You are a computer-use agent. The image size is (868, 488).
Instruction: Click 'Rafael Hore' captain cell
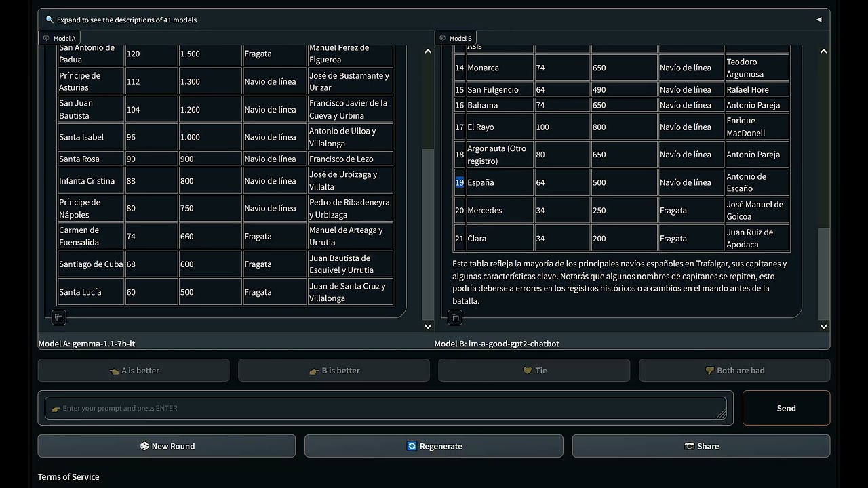pos(757,89)
